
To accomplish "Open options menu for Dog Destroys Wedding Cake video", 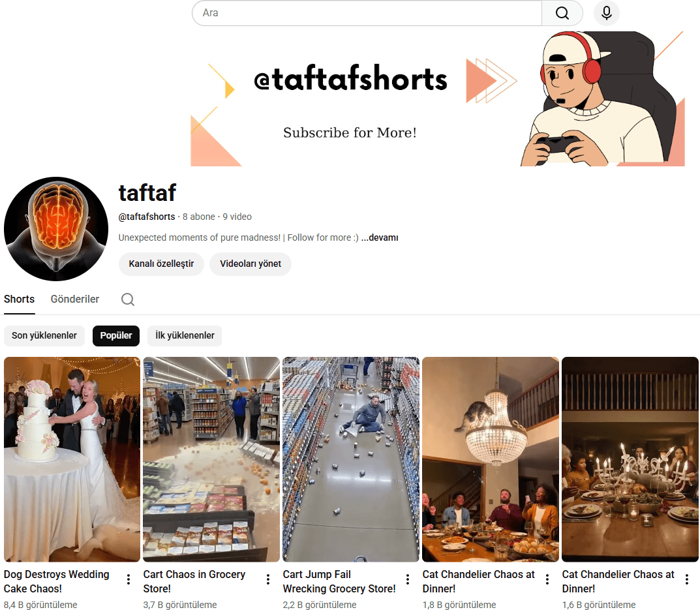I will click(x=129, y=579).
